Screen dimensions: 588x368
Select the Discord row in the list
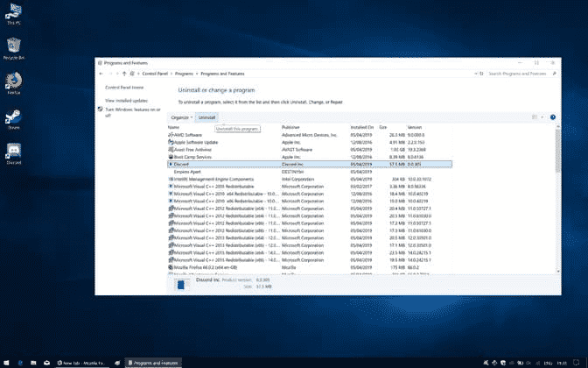pos(310,164)
